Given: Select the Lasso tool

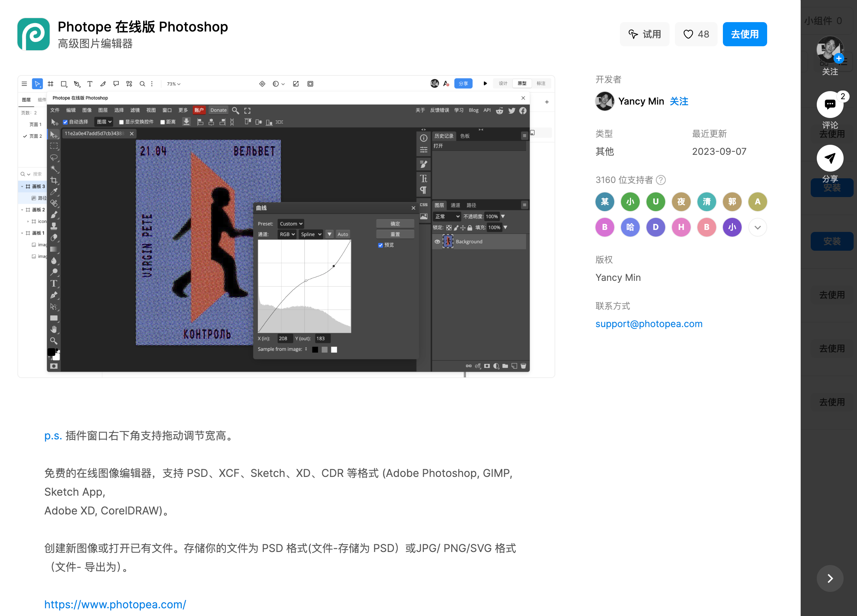Looking at the screenshot, I should 54,158.
